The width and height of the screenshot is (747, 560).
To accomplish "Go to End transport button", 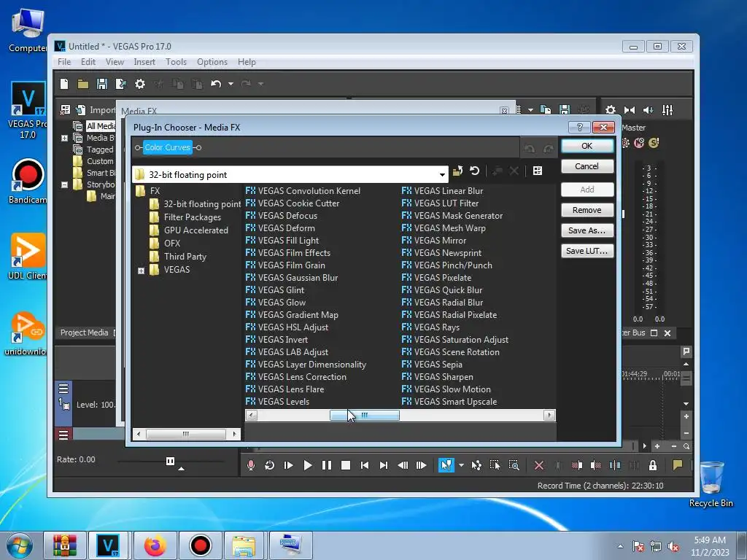I will tap(384, 465).
